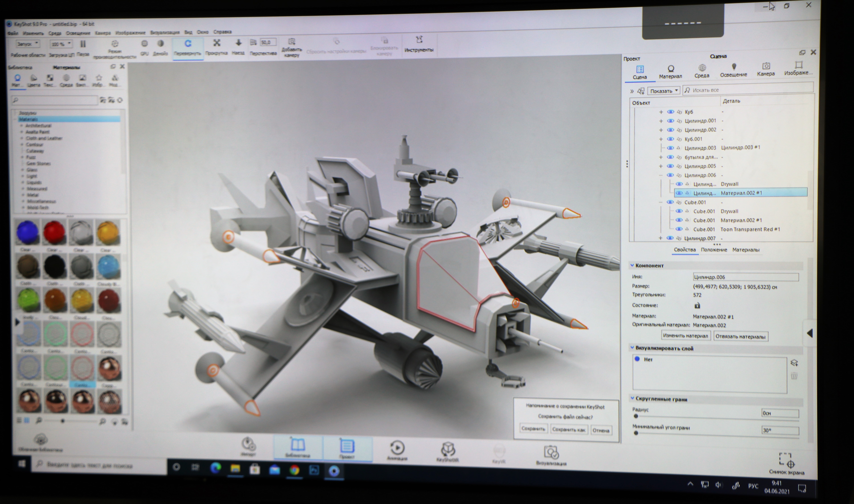The width and height of the screenshot is (854, 504).
Task: Open KeyShotXR wizard
Action: (448, 452)
